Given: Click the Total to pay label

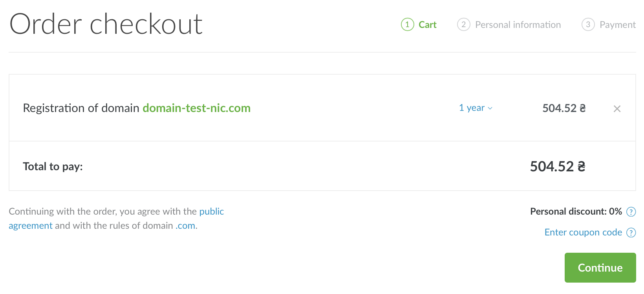Looking at the screenshot, I should 53,167.
